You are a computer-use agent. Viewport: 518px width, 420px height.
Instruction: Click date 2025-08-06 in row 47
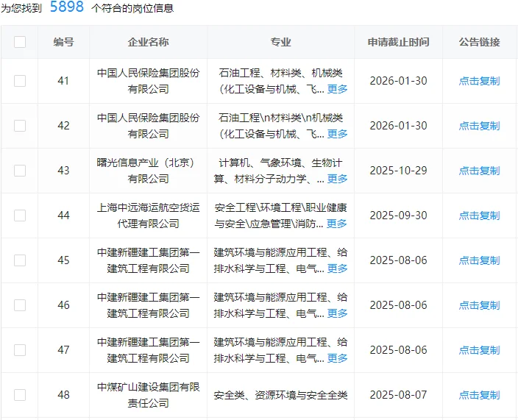click(398, 350)
